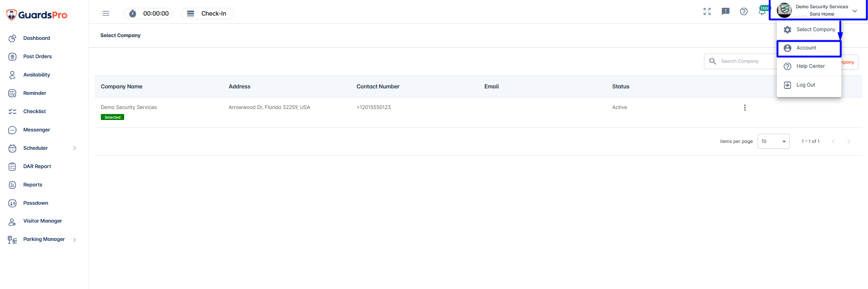Image resolution: width=868 pixels, height=289 pixels.
Task: Expand the Parking Manager submenu chevron
Action: tap(75, 240)
